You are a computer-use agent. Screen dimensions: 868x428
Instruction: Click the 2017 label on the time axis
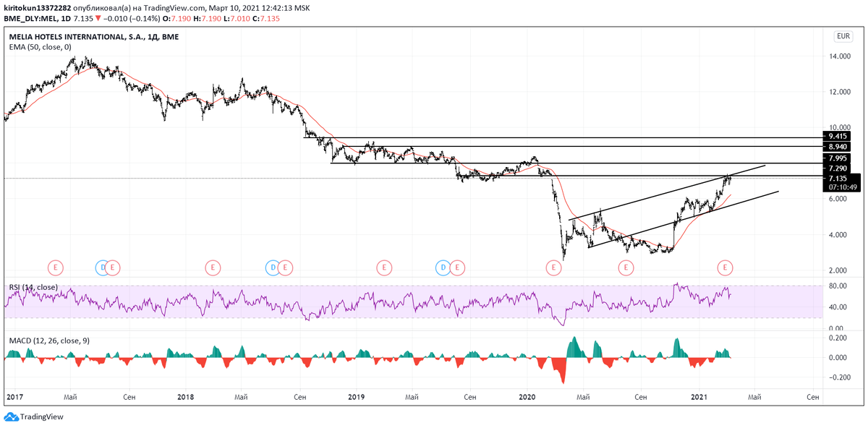click(x=14, y=397)
